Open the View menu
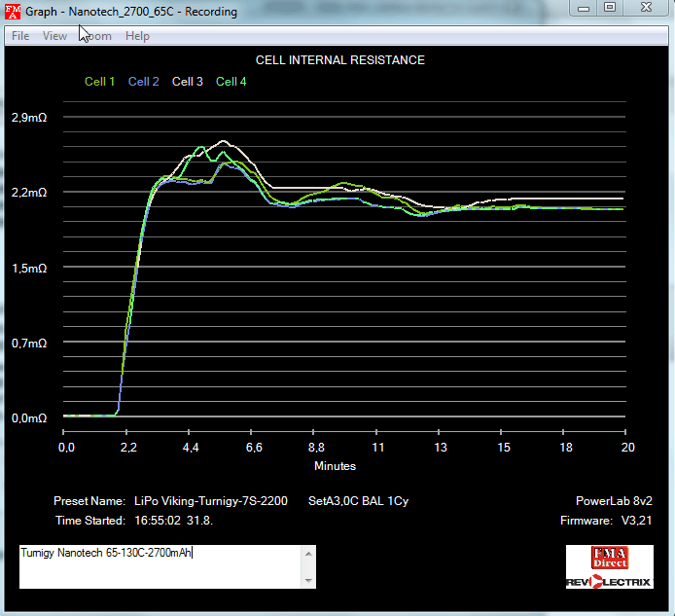 (54, 36)
